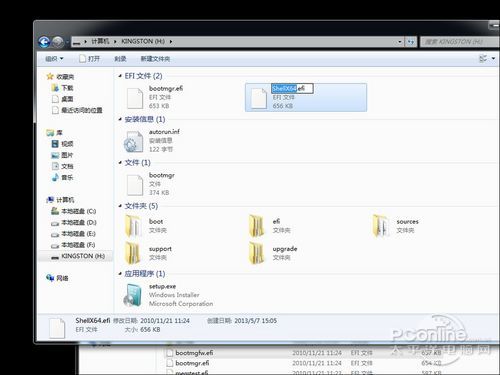Select the sources folder icon
The width and height of the screenshot is (500, 375).
coord(381,226)
